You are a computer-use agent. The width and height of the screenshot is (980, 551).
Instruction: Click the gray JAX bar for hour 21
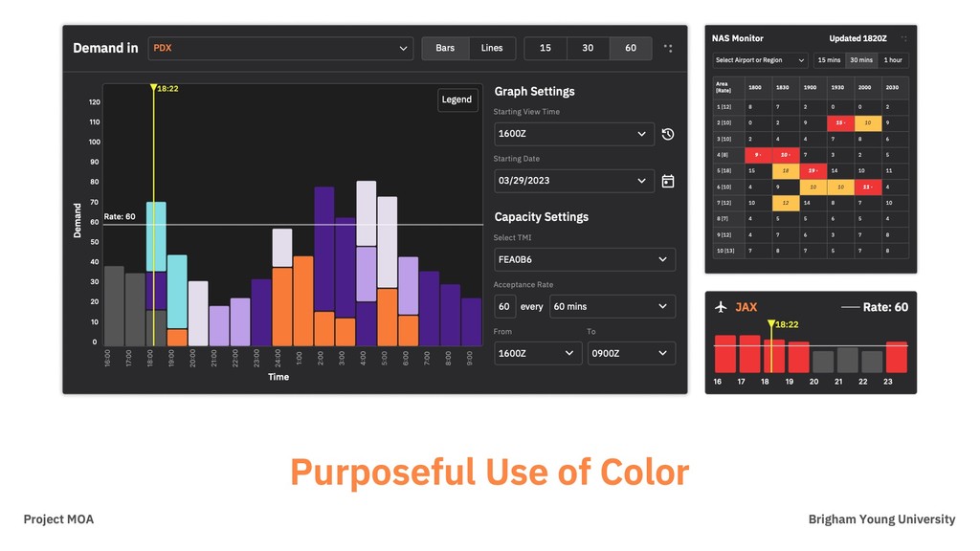tap(848, 360)
